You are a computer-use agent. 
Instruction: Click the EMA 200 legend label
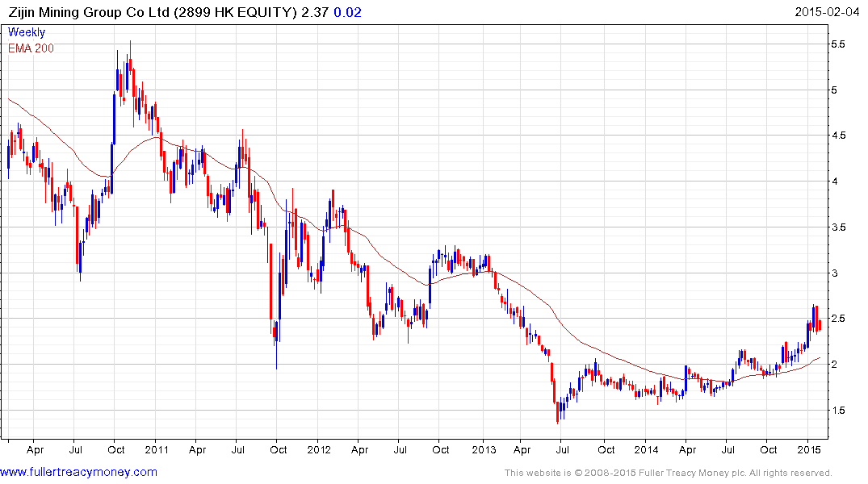click(x=31, y=48)
